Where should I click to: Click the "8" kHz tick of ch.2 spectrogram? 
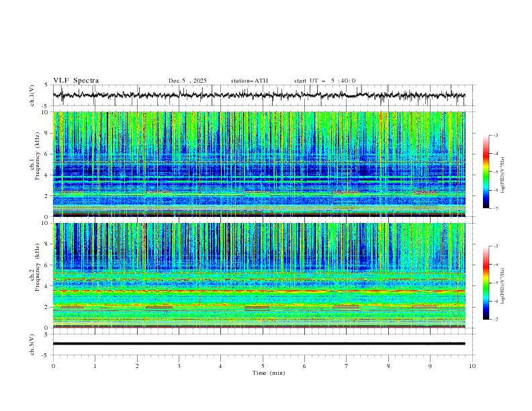(x=48, y=244)
